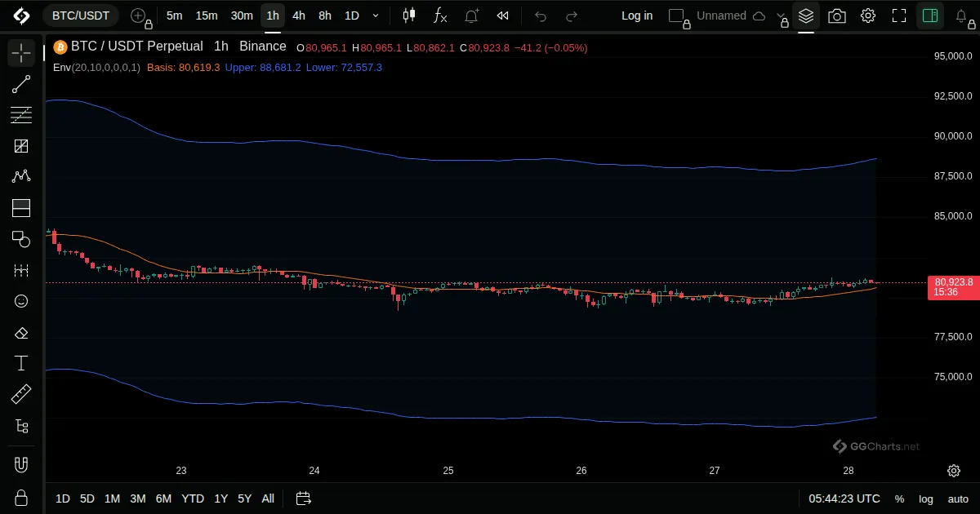This screenshot has width=980, height=514.
Task: Click the Env indicator legend label
Action: [96, 67]
